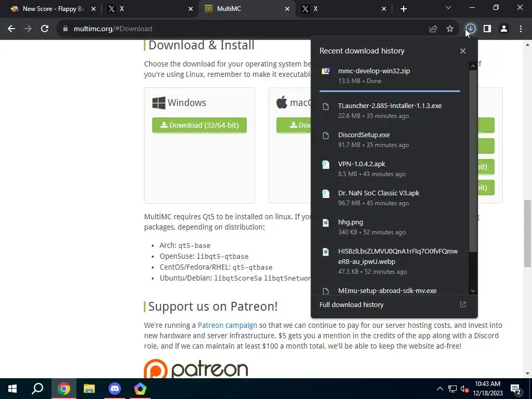Image resolution: width=532 pixels, height=399 pixels.
Task: Open Discord from taskbar
Action: click(115, 389)
